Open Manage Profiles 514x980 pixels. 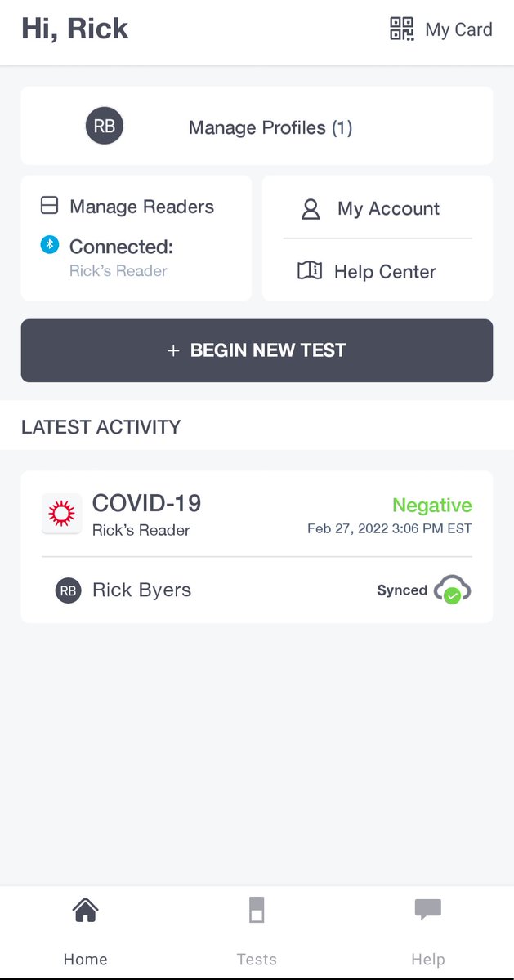270,127
